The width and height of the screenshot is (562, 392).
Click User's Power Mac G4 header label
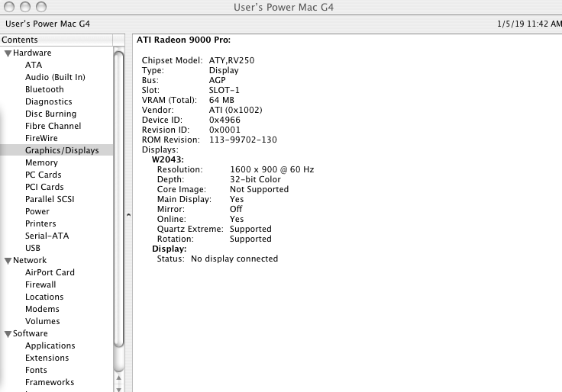point(47,24)
